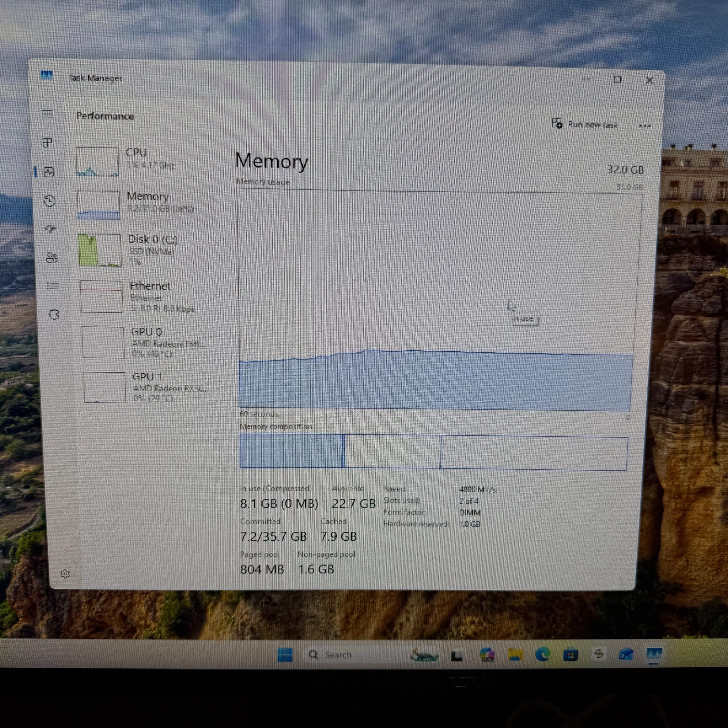The width and height of the screenshot is (728, 728).
Task: Open Microsoft Edge from the taskbar
Action: pos(543,655)
